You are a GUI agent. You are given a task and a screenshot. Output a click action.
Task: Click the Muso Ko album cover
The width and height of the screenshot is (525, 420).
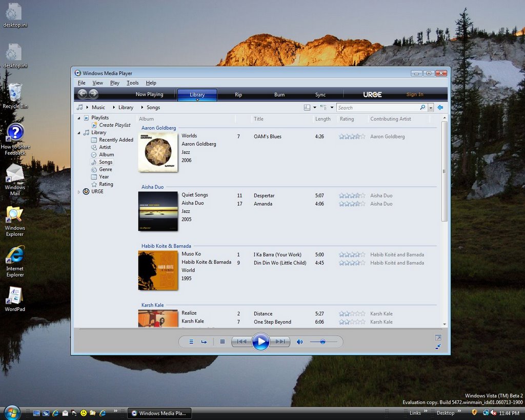[158, 270]
